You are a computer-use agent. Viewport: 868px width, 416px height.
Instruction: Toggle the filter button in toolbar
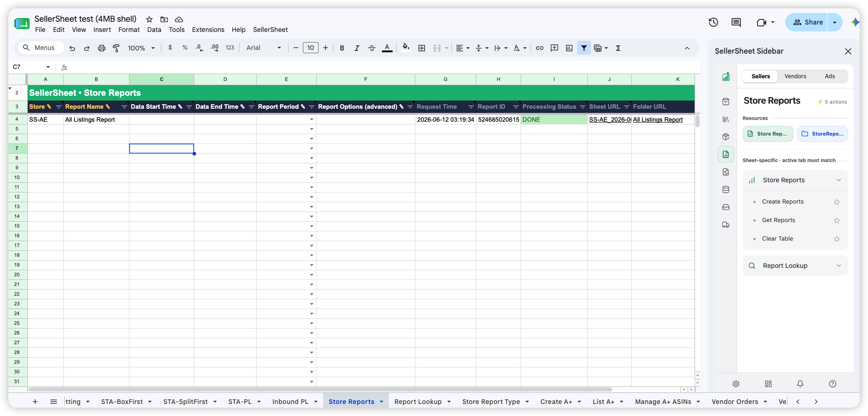click(x=584, y=48)
